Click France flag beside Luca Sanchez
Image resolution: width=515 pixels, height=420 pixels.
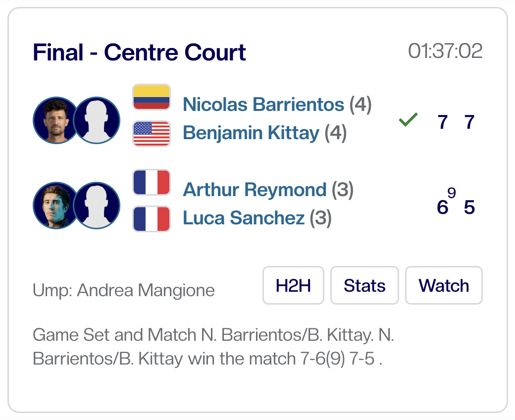[x=152, y=219]
